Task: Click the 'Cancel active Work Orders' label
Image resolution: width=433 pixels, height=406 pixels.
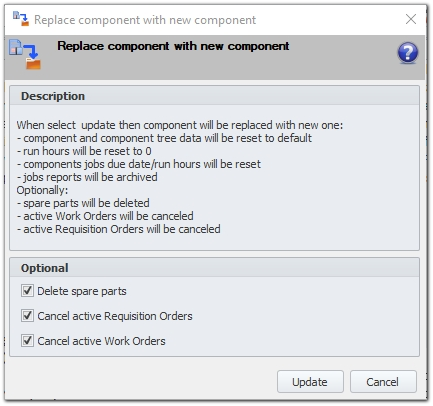Action: point(101,341)
